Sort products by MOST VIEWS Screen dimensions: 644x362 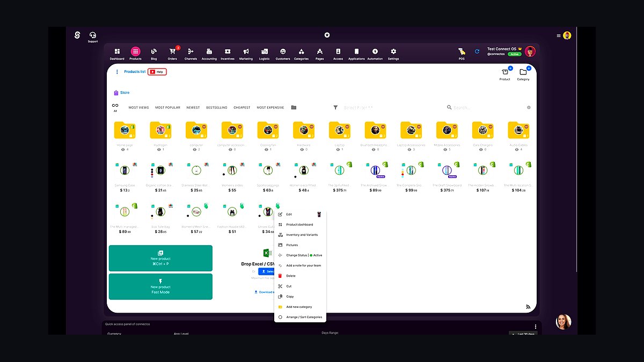click(x=138, y=108)
